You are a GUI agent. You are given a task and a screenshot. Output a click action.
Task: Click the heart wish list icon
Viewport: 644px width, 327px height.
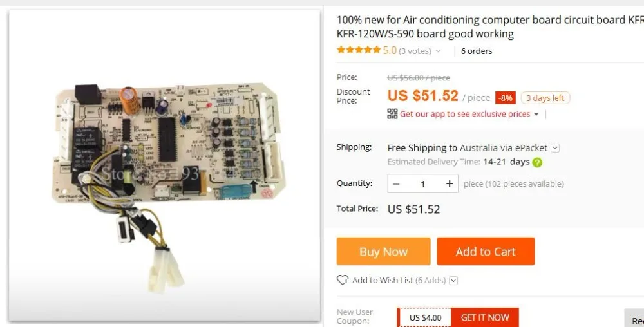click(x=343, y=280)
